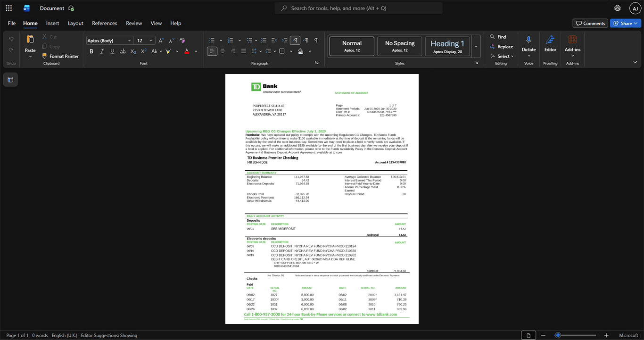The image size is (644, 340).
Task: Apply the Heading 1 style
Action: click(447, 46)
